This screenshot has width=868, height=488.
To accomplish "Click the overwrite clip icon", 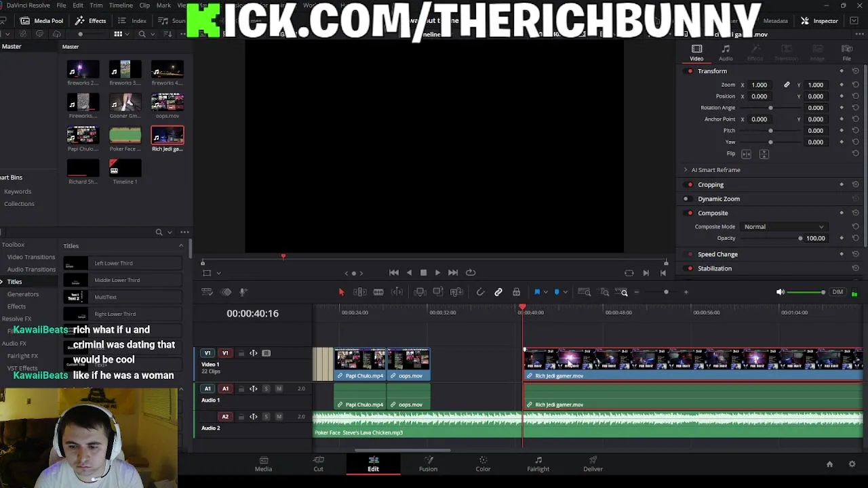I will click(x=438, y=292).
